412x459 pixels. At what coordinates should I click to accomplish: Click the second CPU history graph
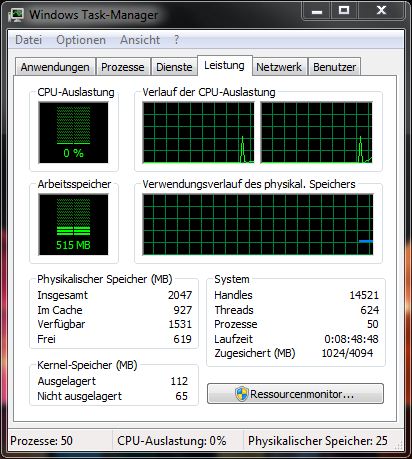tap(316, 133)
